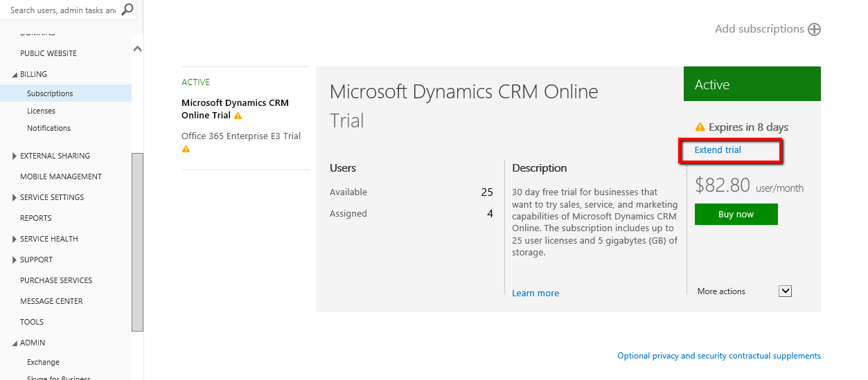Collapse the Admin section
The image size is (868, 380).
(x=15, y=343)
